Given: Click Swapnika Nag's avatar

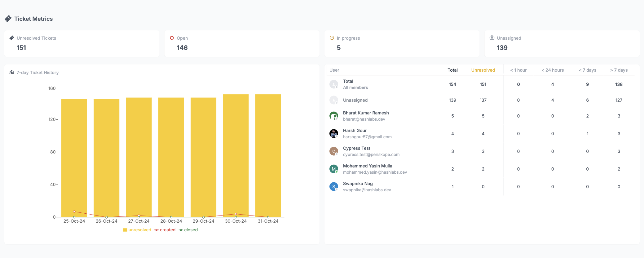Looking at the screenshot, I should [x=334, y=187].
